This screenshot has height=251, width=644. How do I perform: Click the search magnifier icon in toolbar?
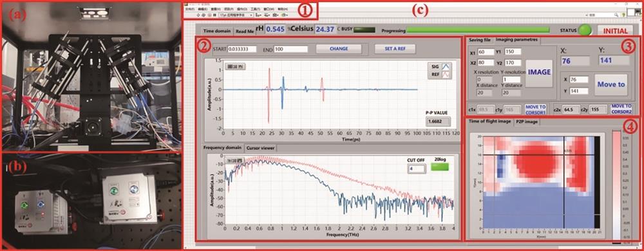tap(617, 14)
